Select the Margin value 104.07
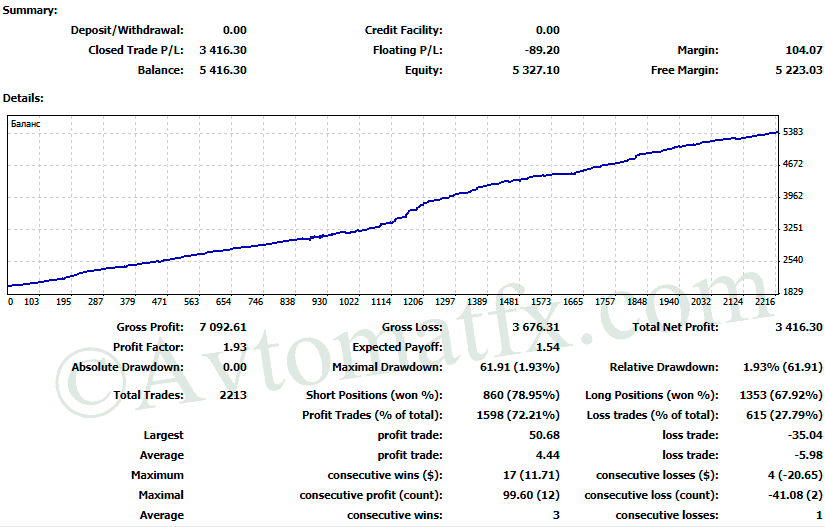 (x=804, y=50)
